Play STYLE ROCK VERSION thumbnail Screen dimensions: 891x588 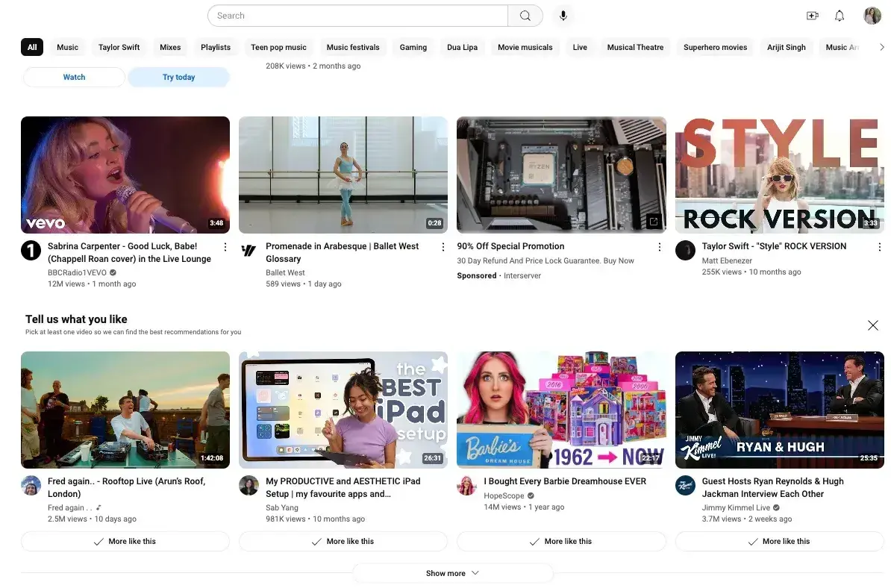click(x=780, y=175)
